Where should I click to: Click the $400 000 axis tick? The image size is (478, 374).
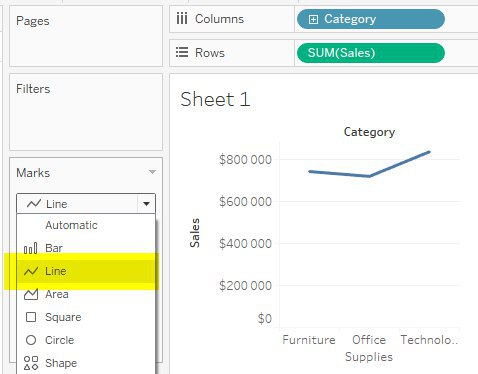tap(245, 244)
